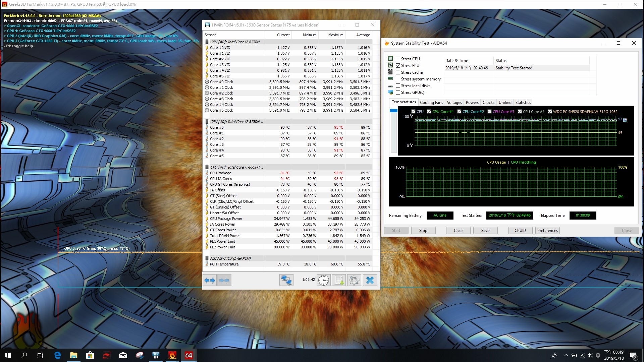Click the Average column header in HWiNFO
The height and width of the screenshot is (362, 644).
(x=359, y=35)
